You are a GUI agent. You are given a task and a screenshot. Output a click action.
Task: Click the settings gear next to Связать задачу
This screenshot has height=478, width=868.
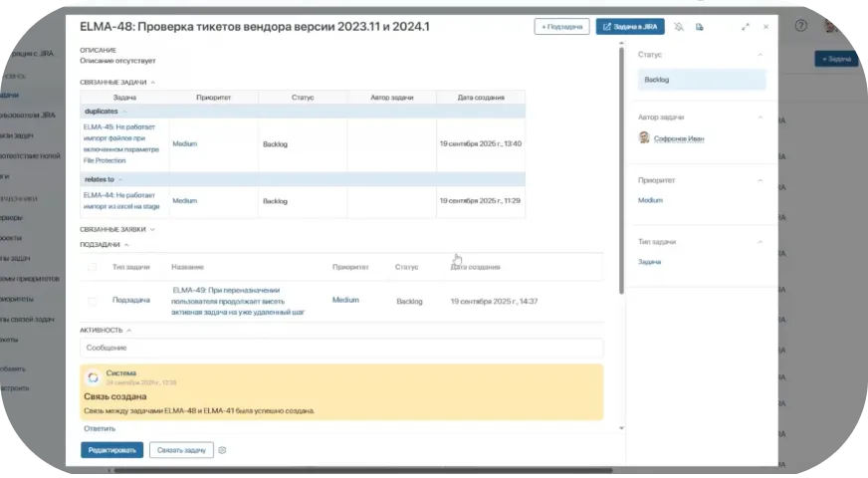coord(222,450)
